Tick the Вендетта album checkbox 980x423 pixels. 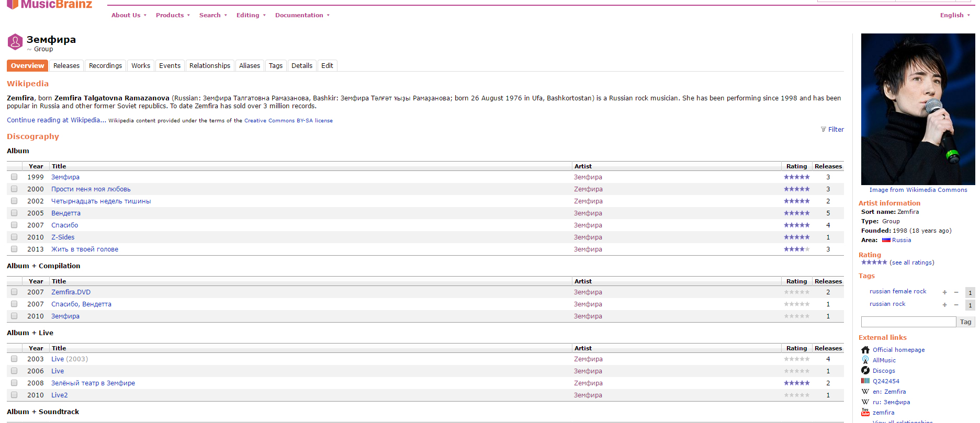tap(14, 213)
